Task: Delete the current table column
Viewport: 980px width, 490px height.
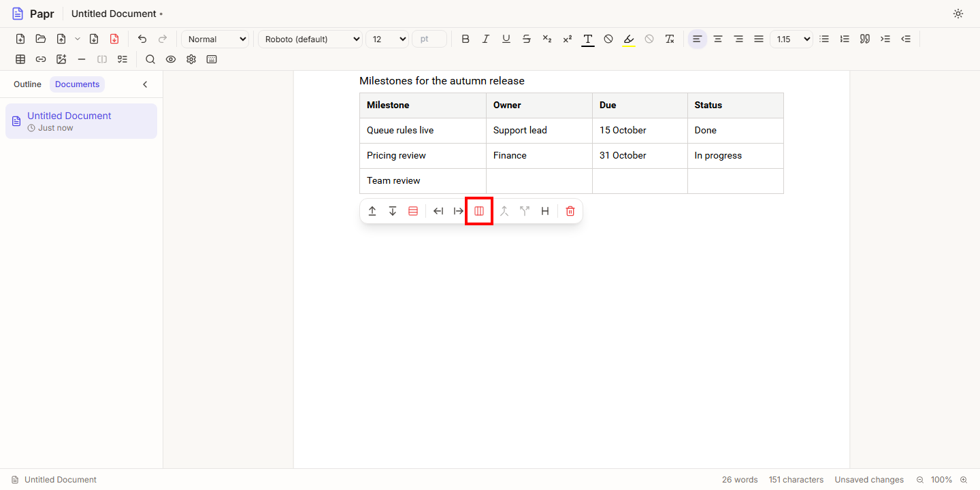Action: (479, 211)
